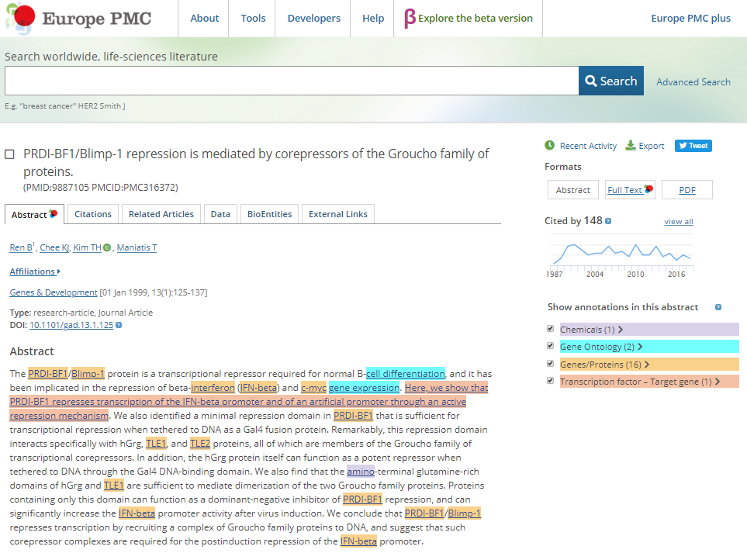Click the ORCID icon beside Kim TH
747x560 pixels.
coord(107,248)
